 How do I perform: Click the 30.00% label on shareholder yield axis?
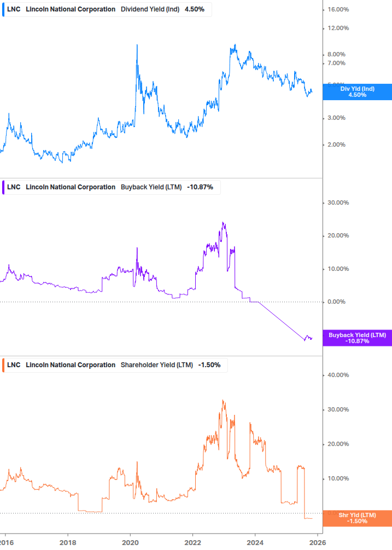tap(338, 410)
